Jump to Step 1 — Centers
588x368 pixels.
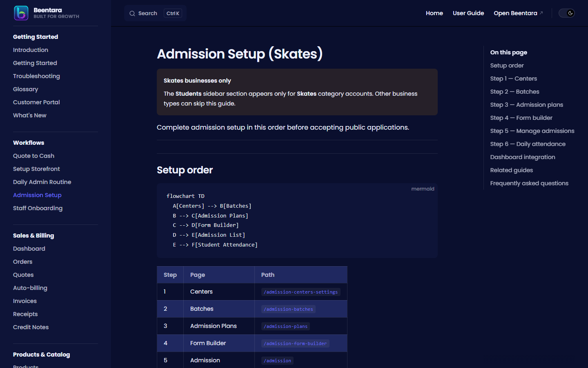coord(514,79)
